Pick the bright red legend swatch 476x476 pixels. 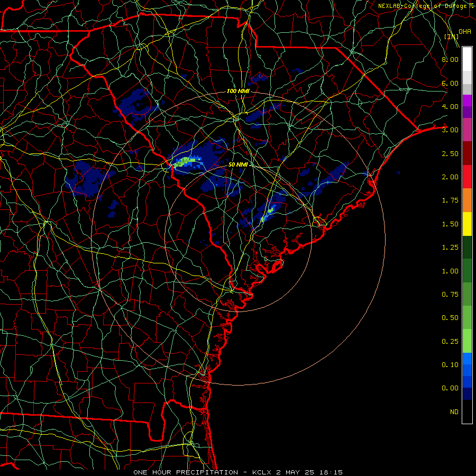coord(467,177)
